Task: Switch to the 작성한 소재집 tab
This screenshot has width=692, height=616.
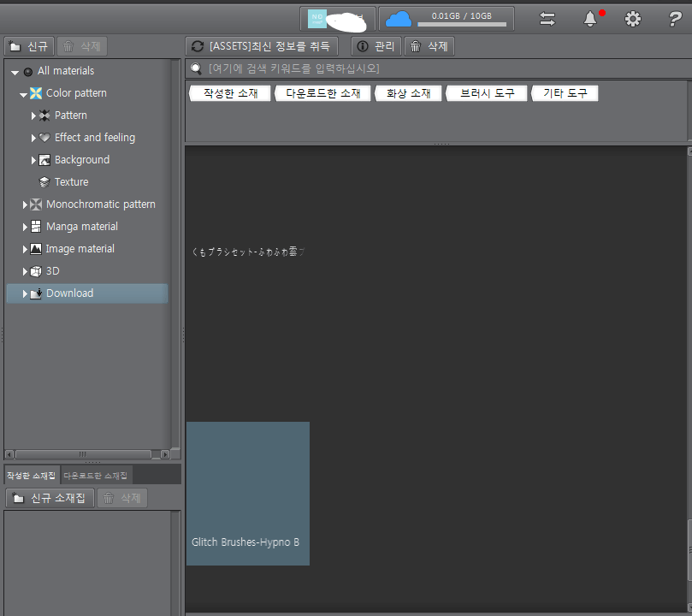Action: [31, 475]
